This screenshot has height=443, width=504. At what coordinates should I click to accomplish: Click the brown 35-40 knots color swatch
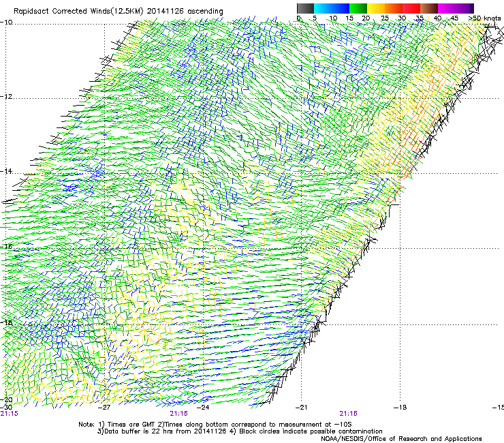coord(429,8)
